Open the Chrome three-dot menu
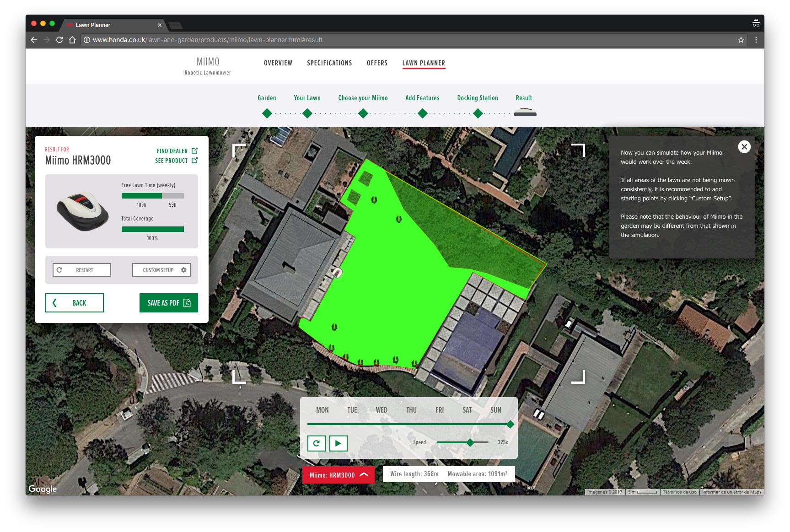This screenshot has height=532, width=790. coord(756,40)
